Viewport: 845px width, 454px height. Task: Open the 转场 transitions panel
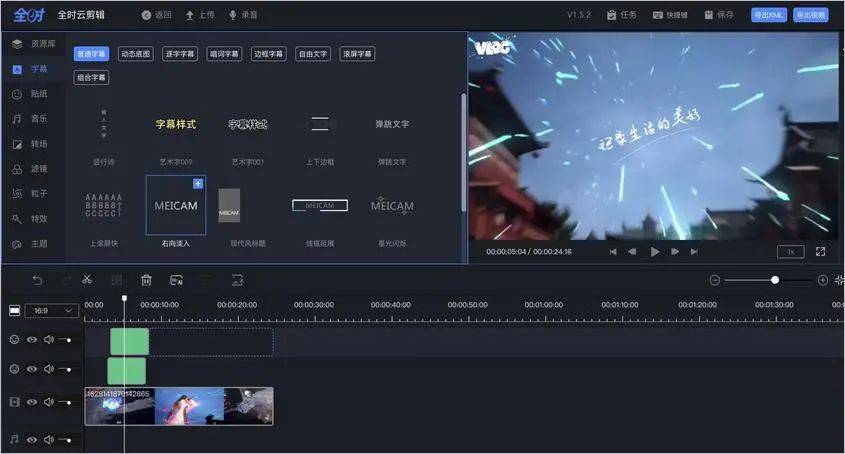(x=31, y=144)
